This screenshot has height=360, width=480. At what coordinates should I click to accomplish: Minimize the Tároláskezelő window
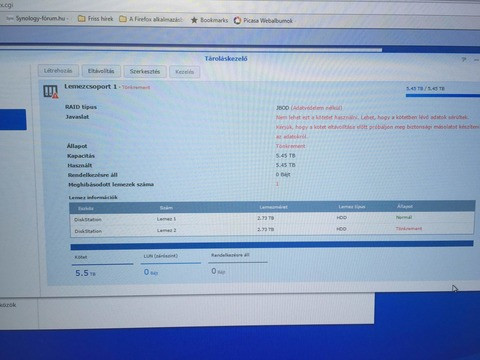pos(477,60)
